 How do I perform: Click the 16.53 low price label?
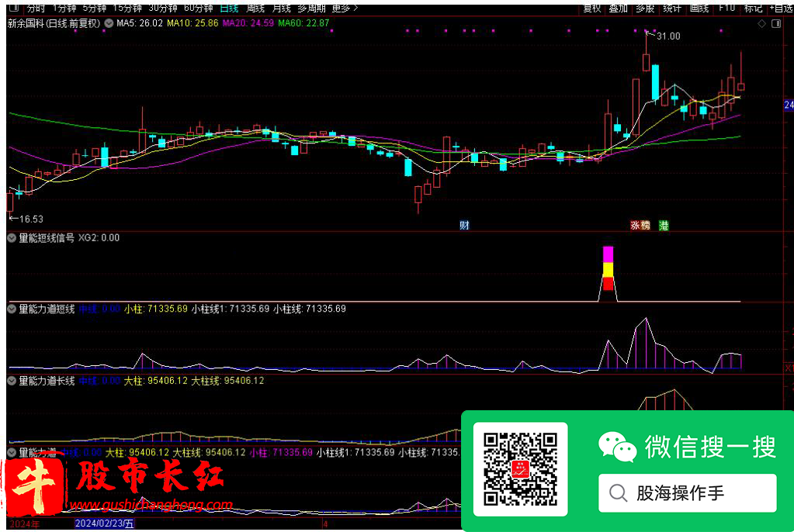pos(31,219)
